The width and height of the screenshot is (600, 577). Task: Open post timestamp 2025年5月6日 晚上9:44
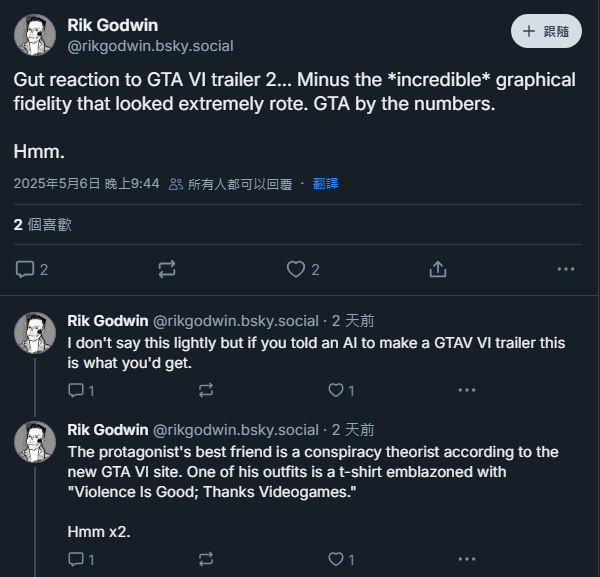[x=86, y=184]
